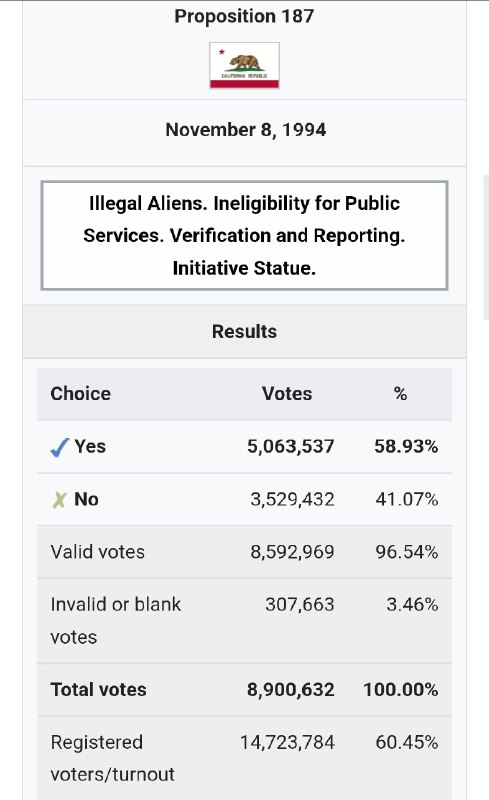Click the Choice column header
The height and width of the screenshot is (800, 489).
pos(81,394)
